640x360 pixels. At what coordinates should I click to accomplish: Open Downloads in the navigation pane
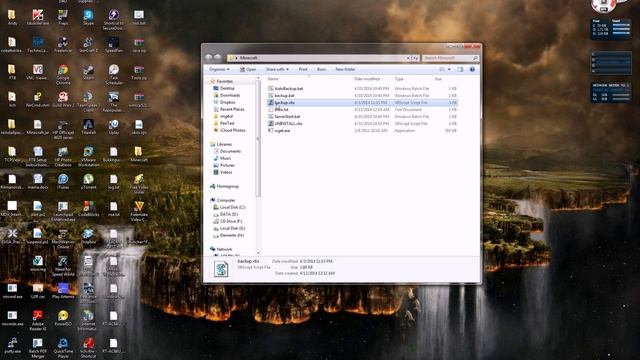pos(230,95)
